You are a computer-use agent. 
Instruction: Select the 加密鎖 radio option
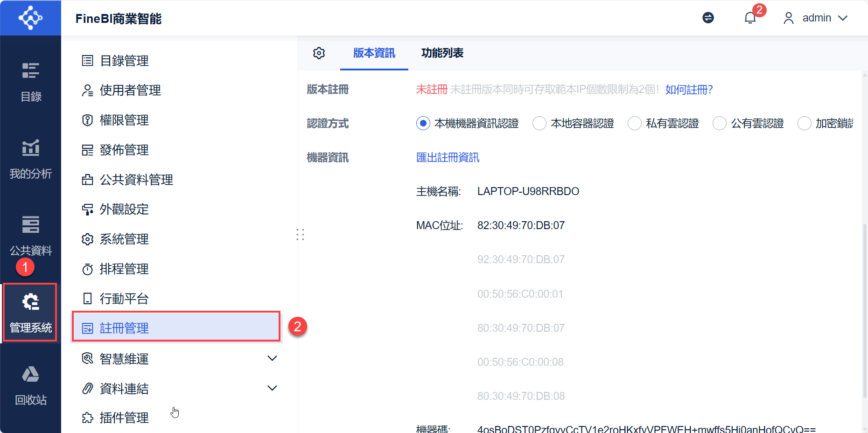804,123
